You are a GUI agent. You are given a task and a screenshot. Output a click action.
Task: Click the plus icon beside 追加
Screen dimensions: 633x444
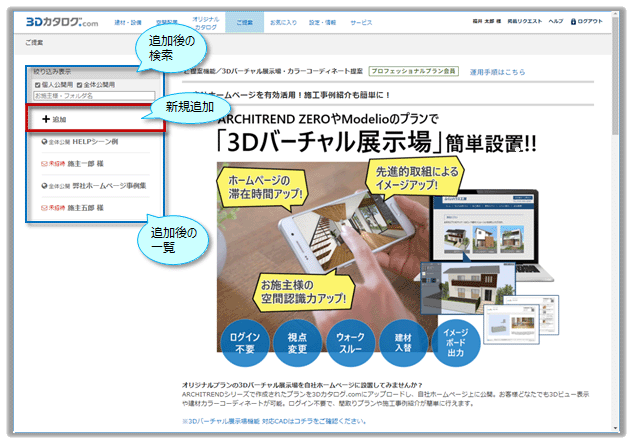click(46, 119)
